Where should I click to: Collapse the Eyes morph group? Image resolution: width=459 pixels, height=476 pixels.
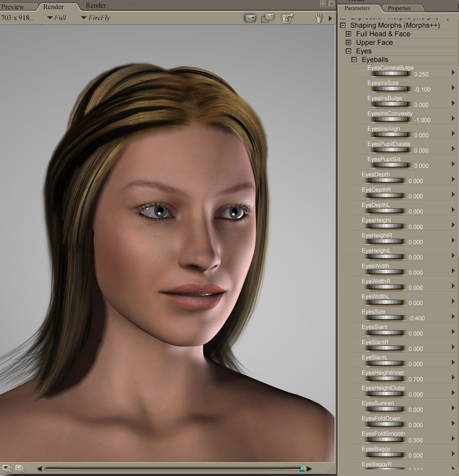click(x=348, y=51)
